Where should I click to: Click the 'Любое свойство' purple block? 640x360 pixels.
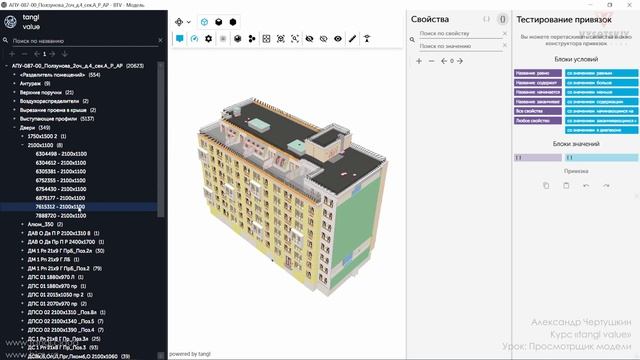click(538, 120)
